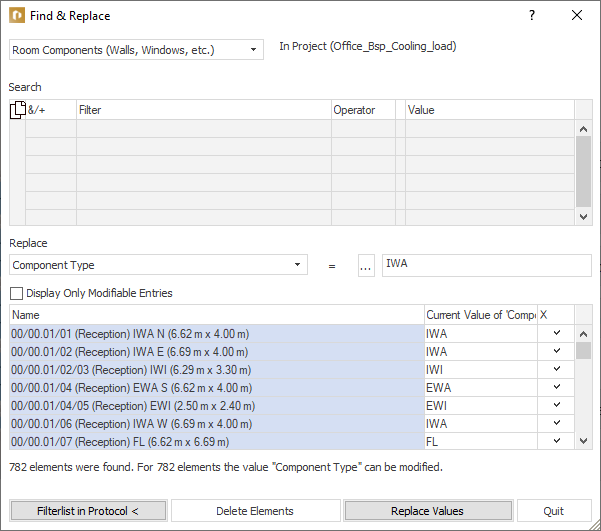Click the Name column header in results
This screenshot has width=601, height=531.
click(x=217, y=315)
